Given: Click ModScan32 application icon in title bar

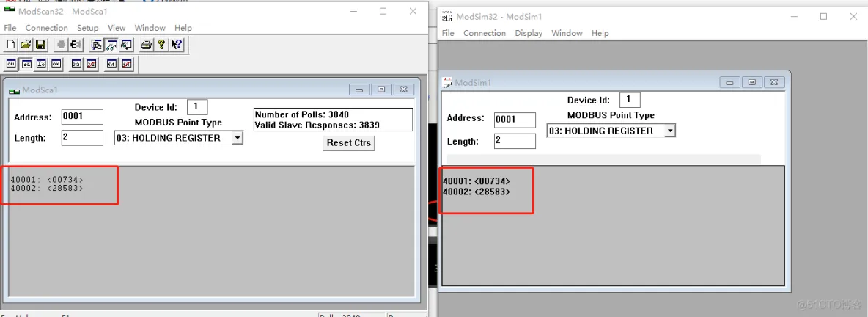Looking at the screenshot, I should click(10, 10).
